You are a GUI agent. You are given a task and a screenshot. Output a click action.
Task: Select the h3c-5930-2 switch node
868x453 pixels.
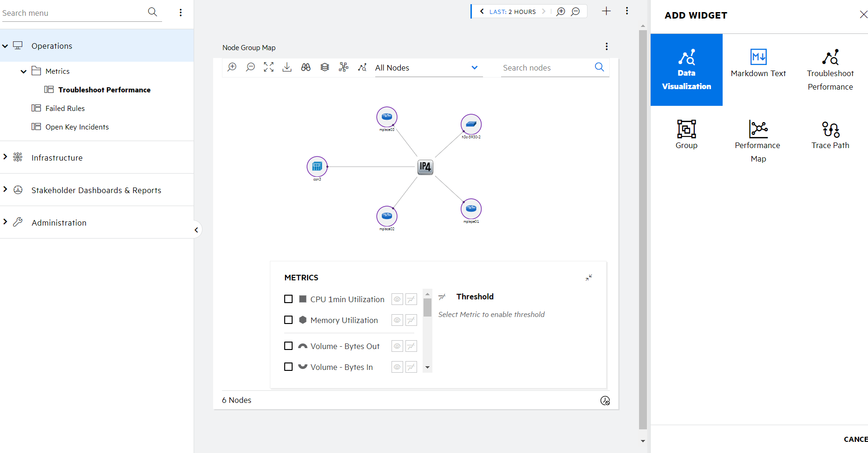tap(471, 125)
